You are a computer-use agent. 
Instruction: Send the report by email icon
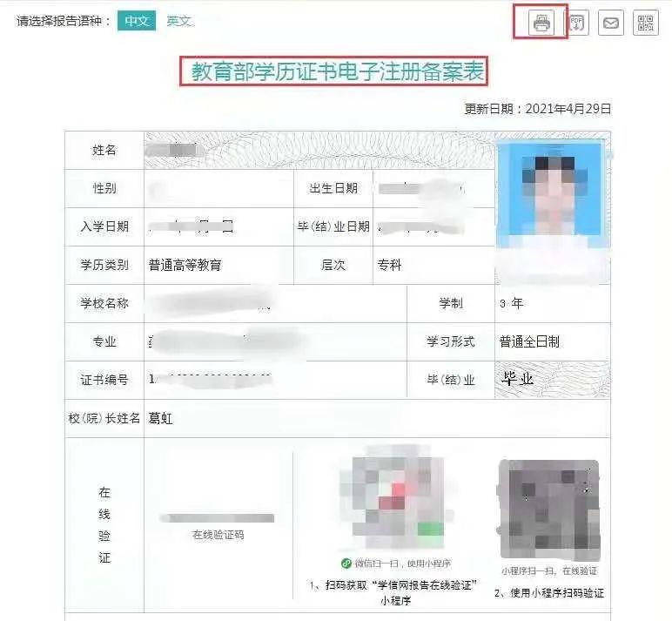click(x=611, y=23)
